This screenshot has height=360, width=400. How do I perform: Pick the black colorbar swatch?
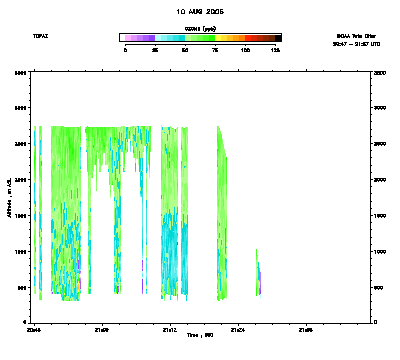pyautogui.click(x=278, y=38)
